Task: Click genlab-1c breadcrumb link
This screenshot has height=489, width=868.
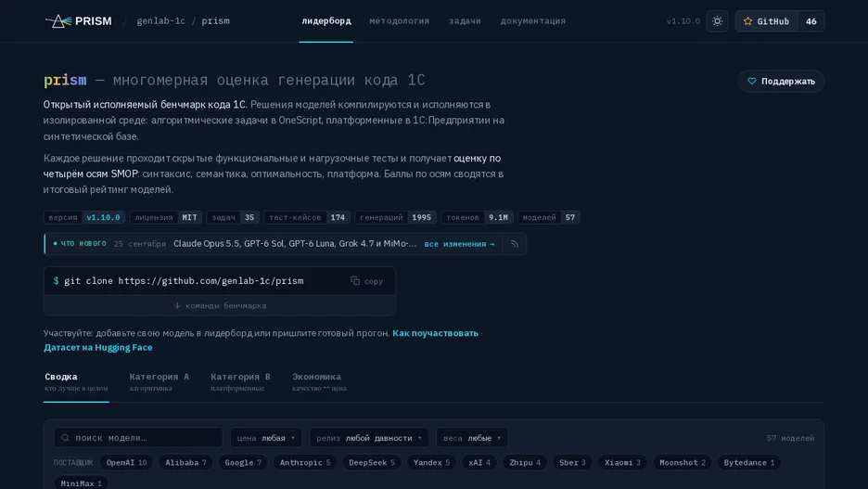Action: (161, 21)
